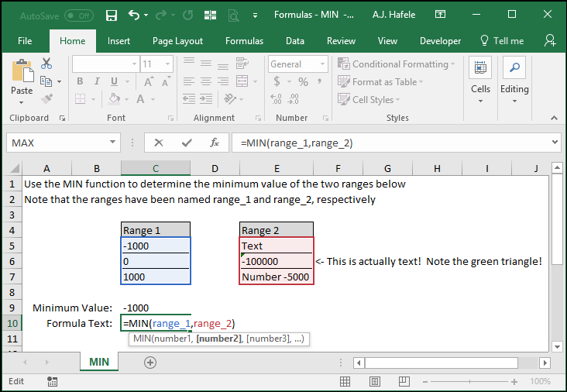The width and height of the screenshot is (567, 392).
Task: Click the Fill Color bucket icon
Action: pos(115,98)
